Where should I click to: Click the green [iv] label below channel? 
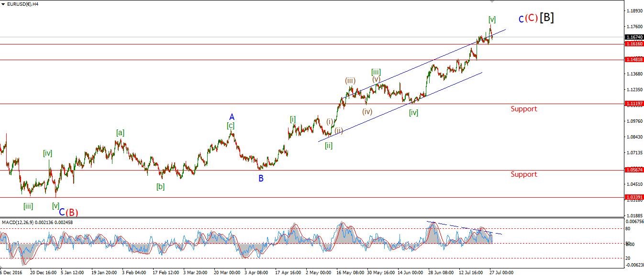413,113
